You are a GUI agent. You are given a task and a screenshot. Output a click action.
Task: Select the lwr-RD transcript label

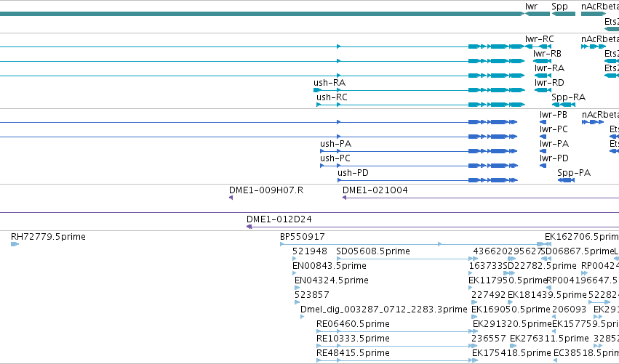(x=549, y=83)
